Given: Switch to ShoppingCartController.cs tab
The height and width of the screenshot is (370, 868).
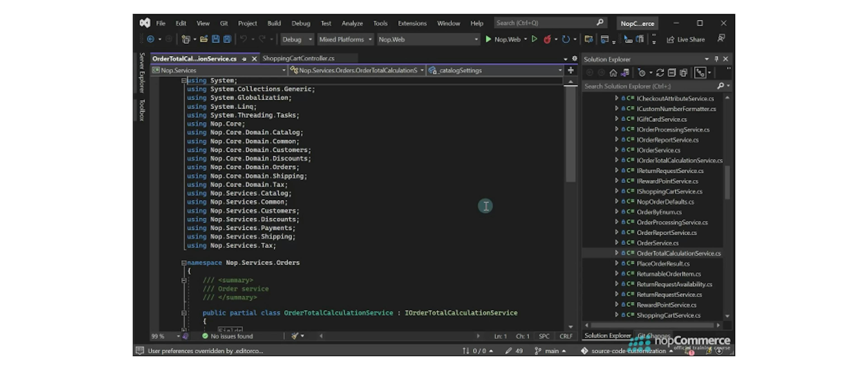Looking at the screenshot, I should (x=300, y=58).
